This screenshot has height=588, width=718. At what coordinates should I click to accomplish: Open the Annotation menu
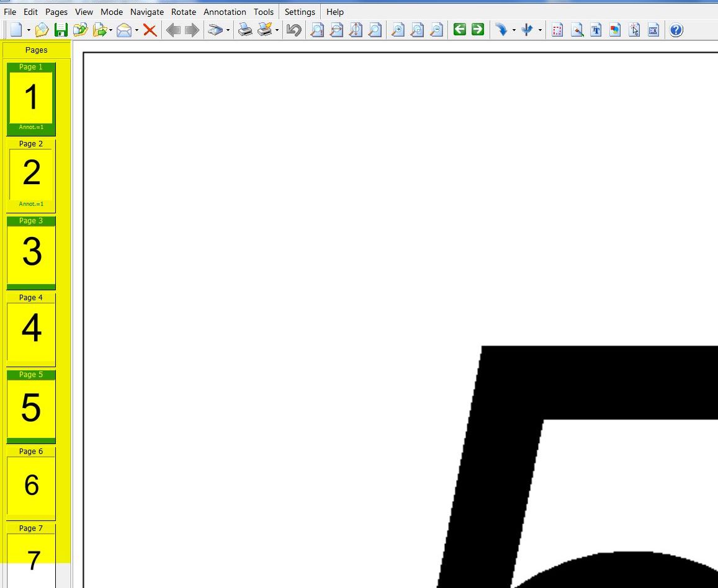(x=225, y=12)
